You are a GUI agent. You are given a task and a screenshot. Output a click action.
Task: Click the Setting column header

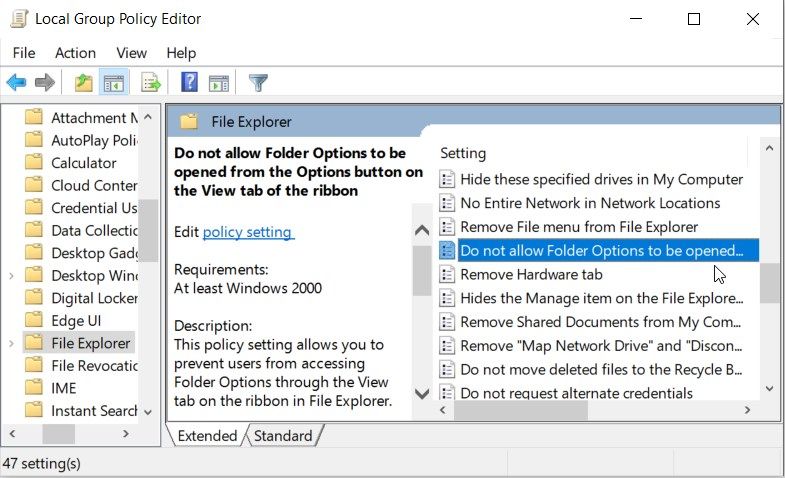point(463,153)
